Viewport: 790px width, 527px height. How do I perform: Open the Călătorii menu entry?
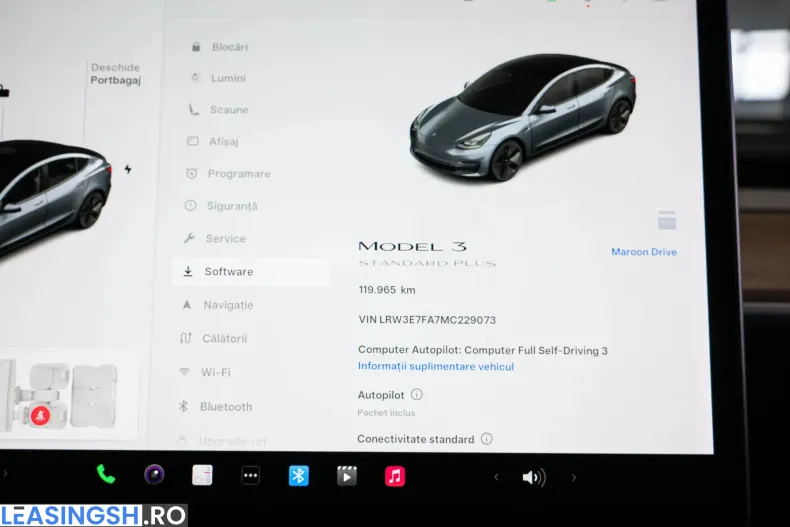coord(213,338)
